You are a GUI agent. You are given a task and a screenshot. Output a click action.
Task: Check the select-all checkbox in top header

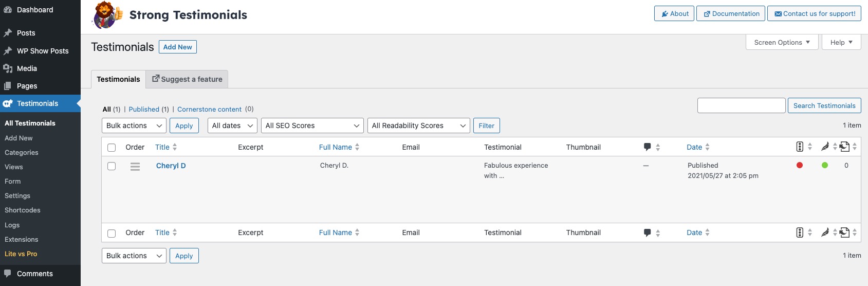[112, 148]
